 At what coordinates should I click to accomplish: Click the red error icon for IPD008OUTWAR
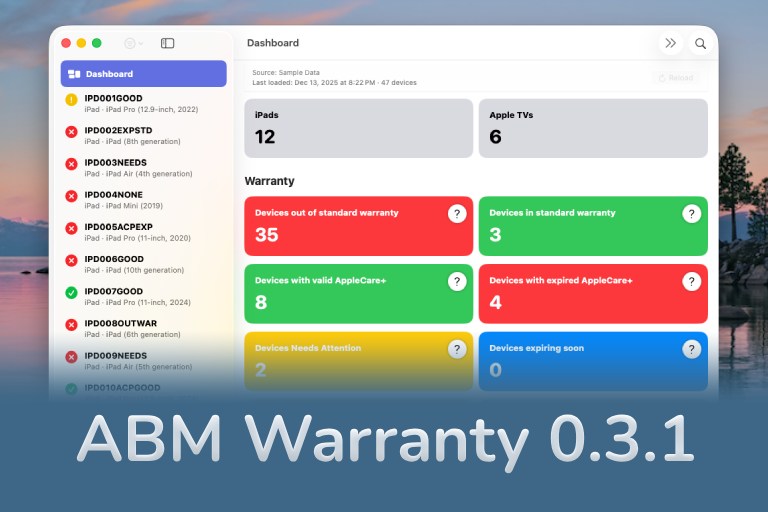coord(72,325)
